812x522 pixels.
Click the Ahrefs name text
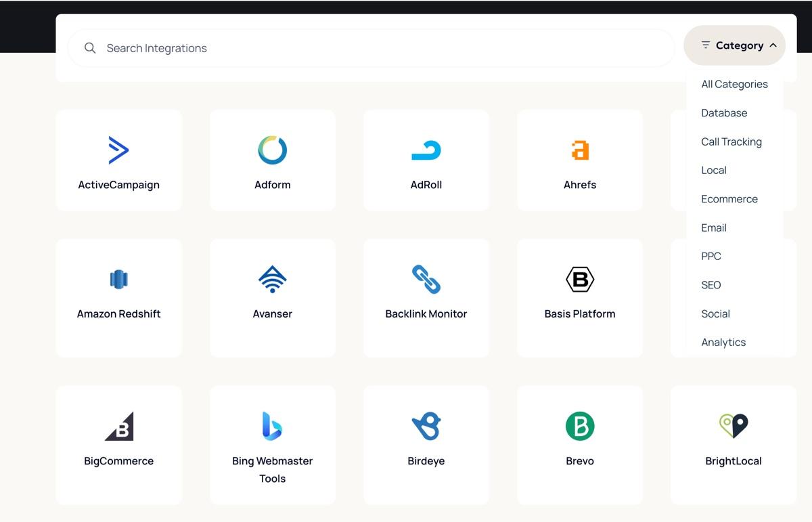click(580, 185)
